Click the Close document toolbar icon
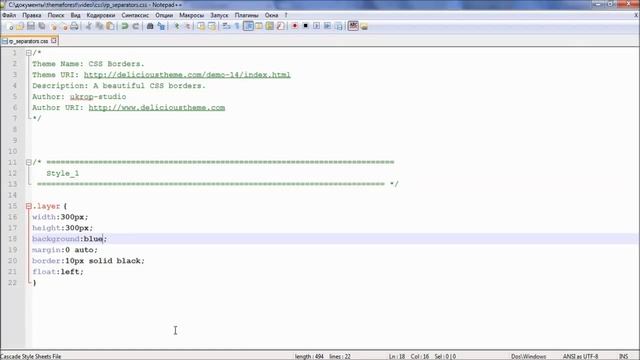The height and width of the screenshot is (360, 640). click(x=53, y=27)
